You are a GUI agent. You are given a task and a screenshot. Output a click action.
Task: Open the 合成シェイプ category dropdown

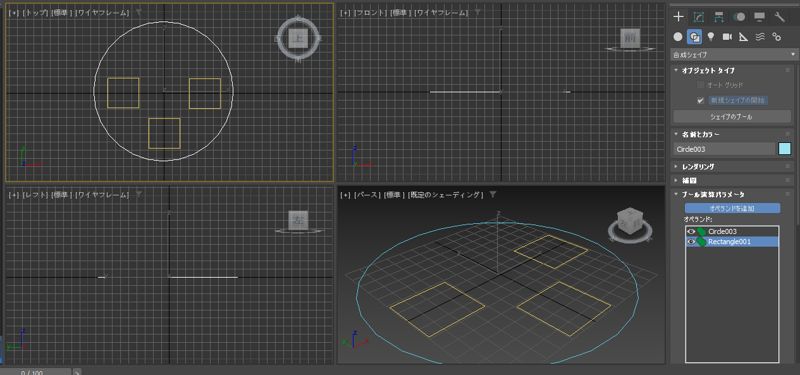click(734, 54)
